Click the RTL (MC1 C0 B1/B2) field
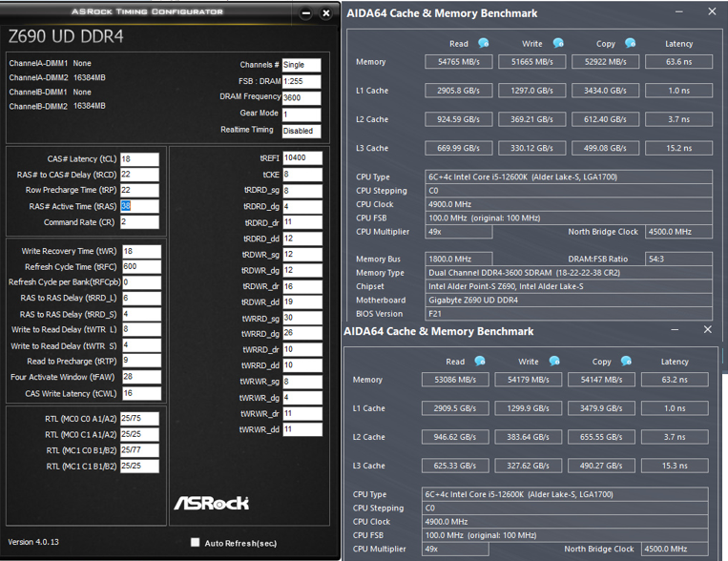The width and height of the screenshot is (728, 561). (x=139, y=450)
